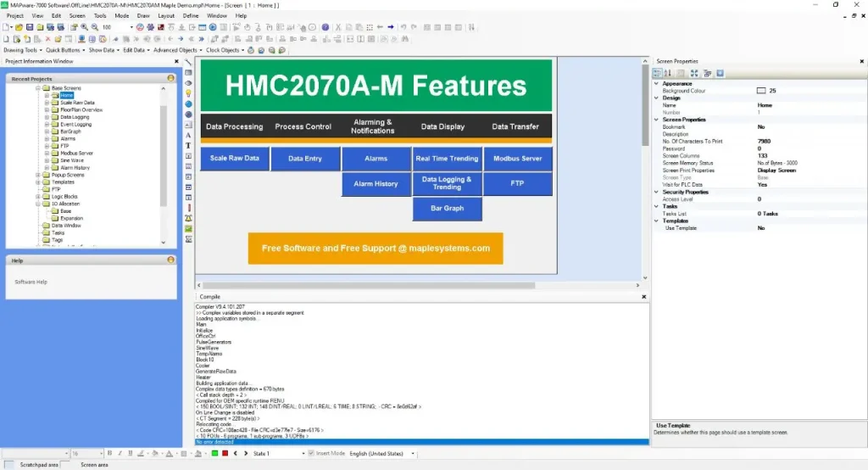Click the Zoom in magnifier icon
Viewport: 868px width, 470px height.
(x=84, y=27)
